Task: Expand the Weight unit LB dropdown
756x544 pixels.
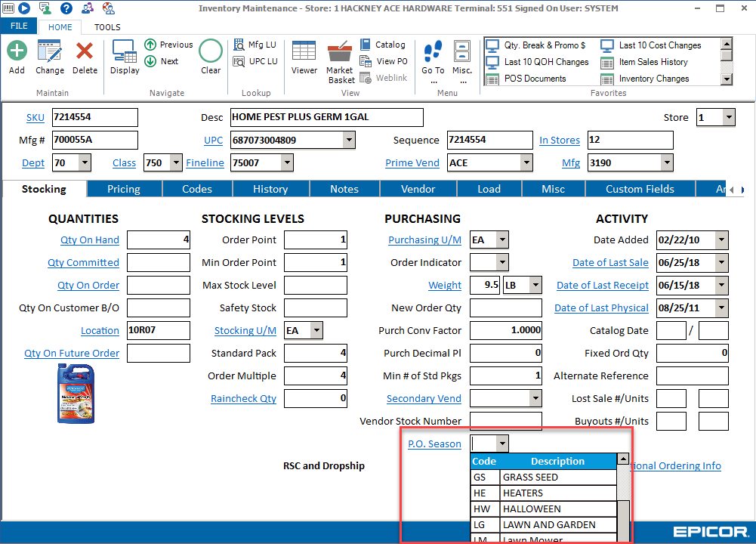Action: click(x=535, y=285)
